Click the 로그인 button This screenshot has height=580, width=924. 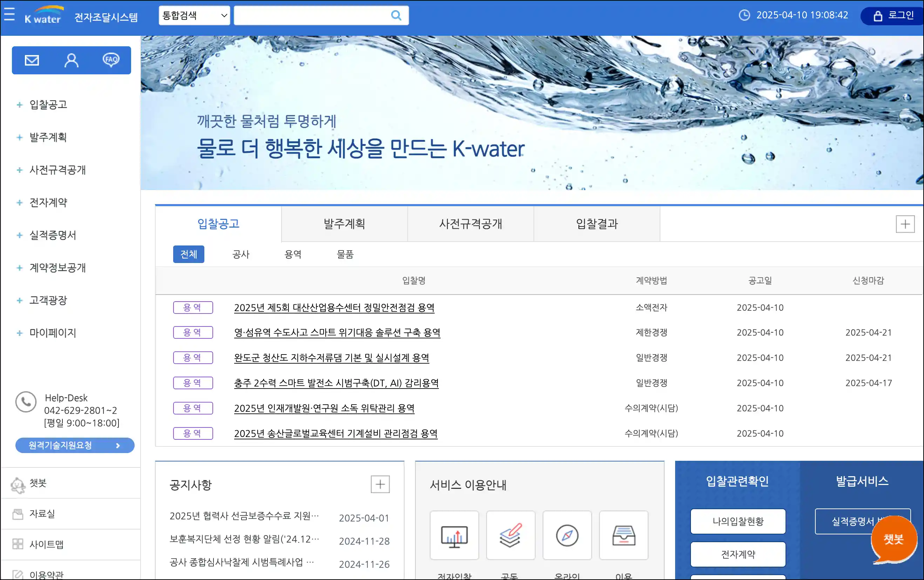pyautogui.click(x=892, y=15)
